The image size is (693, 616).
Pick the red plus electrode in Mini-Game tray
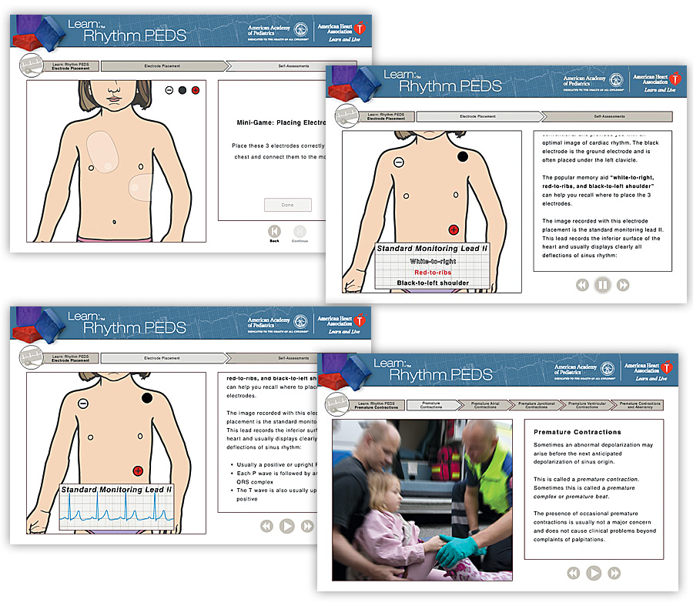point(196,90)
